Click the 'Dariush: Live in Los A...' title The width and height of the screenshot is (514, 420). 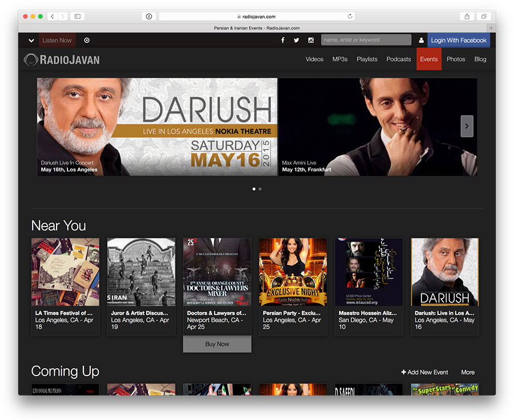pos(444,313)
